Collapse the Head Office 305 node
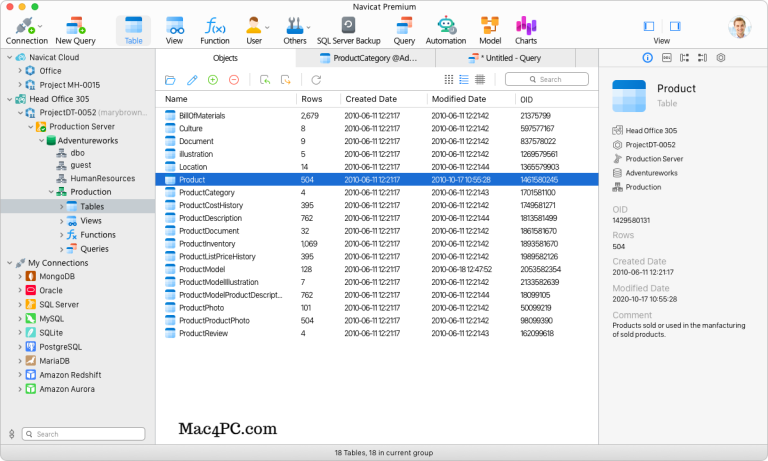768x461 pixels. (9, 99)
